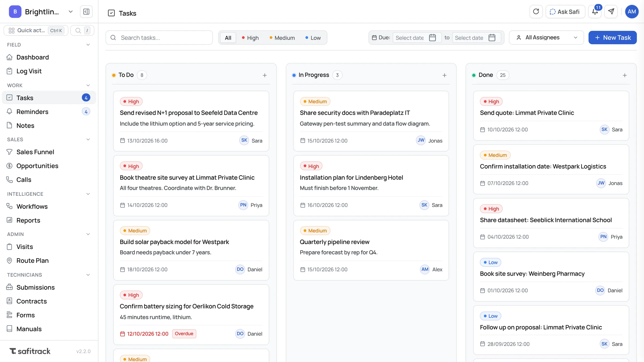This screenshot has height=362, width=644.
Task: Click the safitrack logo in footer
Action: point(30,351)
